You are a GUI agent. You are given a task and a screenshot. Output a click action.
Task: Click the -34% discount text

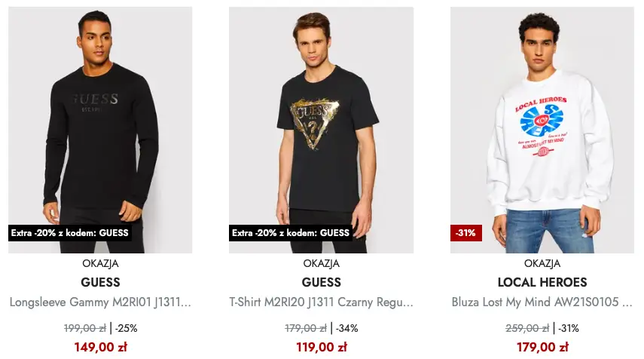click(346, 328)
